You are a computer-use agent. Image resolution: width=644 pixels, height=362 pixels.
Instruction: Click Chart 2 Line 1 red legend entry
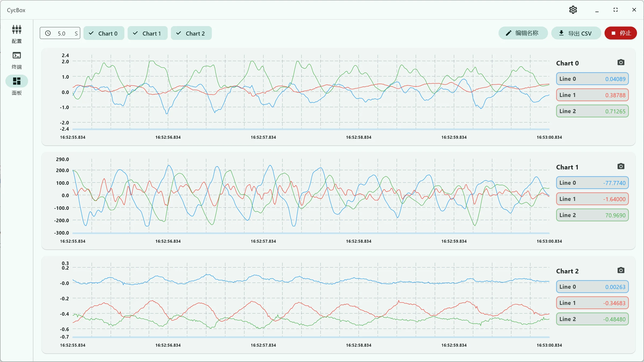tap(592, 303)
